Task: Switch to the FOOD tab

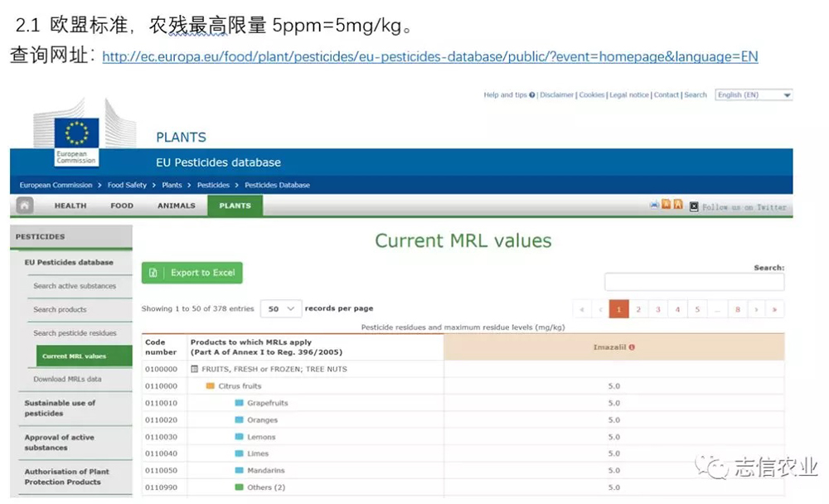Action: 122,206
